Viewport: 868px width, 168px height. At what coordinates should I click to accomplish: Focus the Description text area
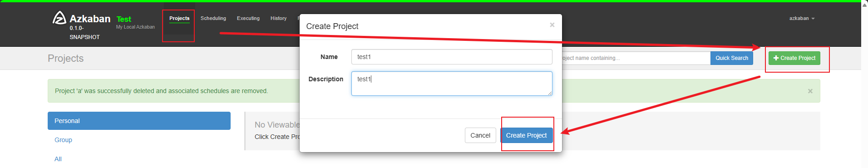(452, 84)
